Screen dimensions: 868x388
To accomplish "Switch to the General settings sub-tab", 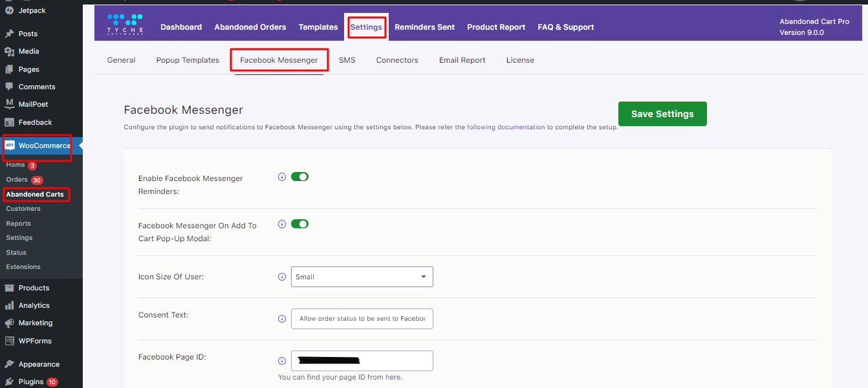I will (x=121, y=60).
